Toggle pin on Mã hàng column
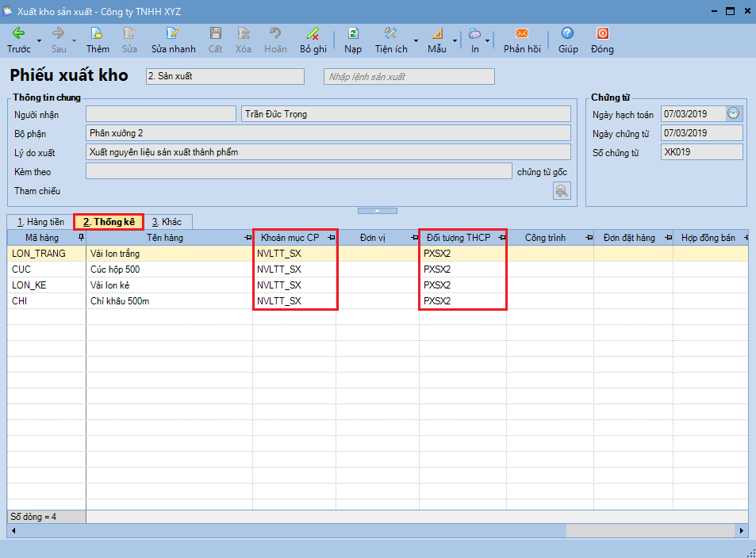 coord(80,237)
